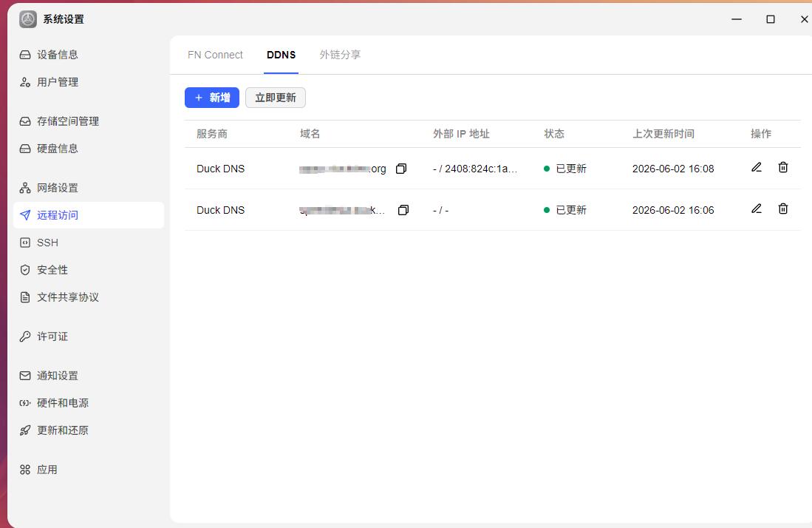Click the 外部 IP 地址 column header

click(x=461, y=134)
